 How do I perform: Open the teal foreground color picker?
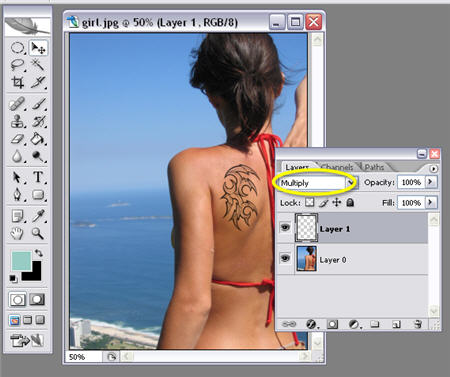point(21,261)
